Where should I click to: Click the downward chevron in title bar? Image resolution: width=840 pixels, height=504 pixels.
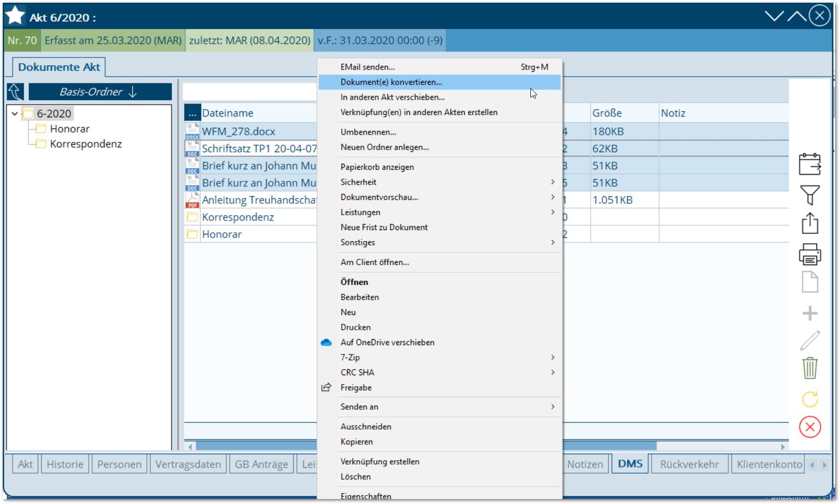774,16
